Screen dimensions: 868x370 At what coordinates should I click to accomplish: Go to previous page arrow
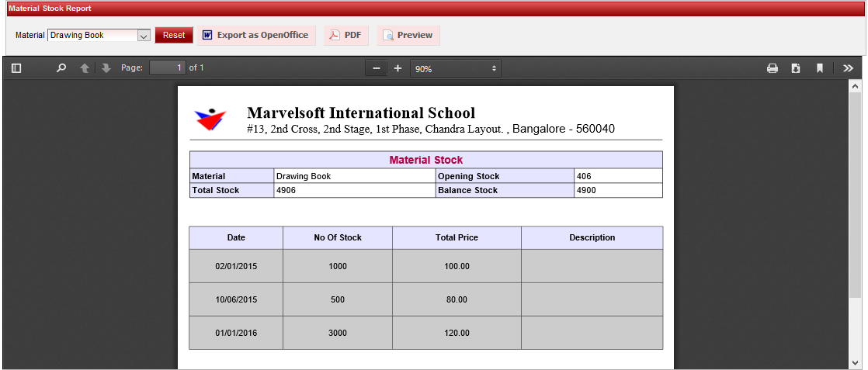pyautogui.click(x=85, y=68)
